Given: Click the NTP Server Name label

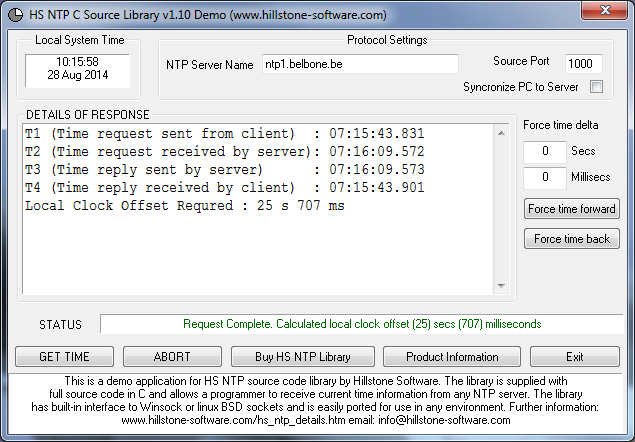Looking at the screenshot, I should [x=209, y=65].
